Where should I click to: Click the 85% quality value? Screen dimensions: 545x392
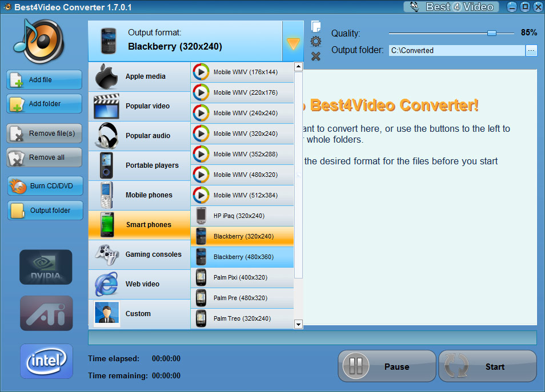528,33
